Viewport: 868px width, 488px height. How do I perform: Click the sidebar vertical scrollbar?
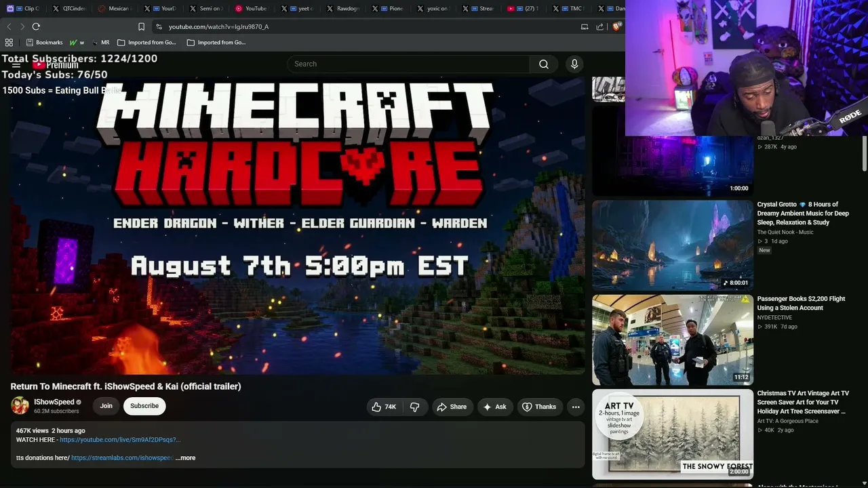(x=865, y=153)
